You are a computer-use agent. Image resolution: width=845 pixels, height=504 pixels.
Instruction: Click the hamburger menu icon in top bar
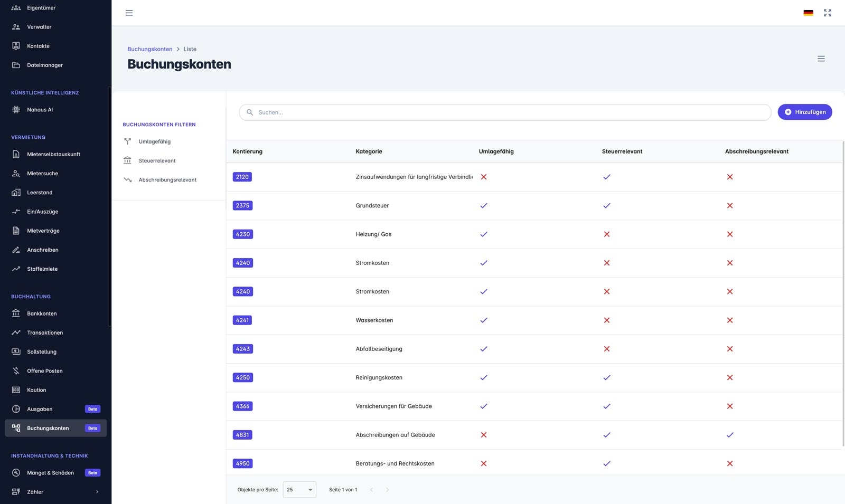(129, 13)
